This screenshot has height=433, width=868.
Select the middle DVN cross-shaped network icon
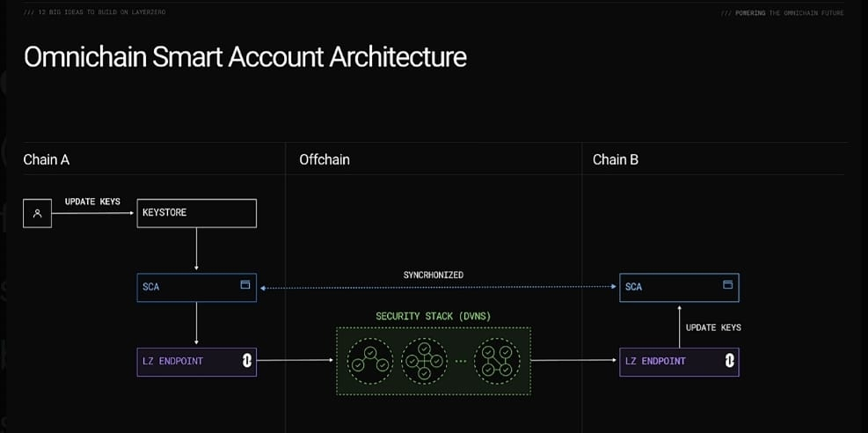[424, 360]
